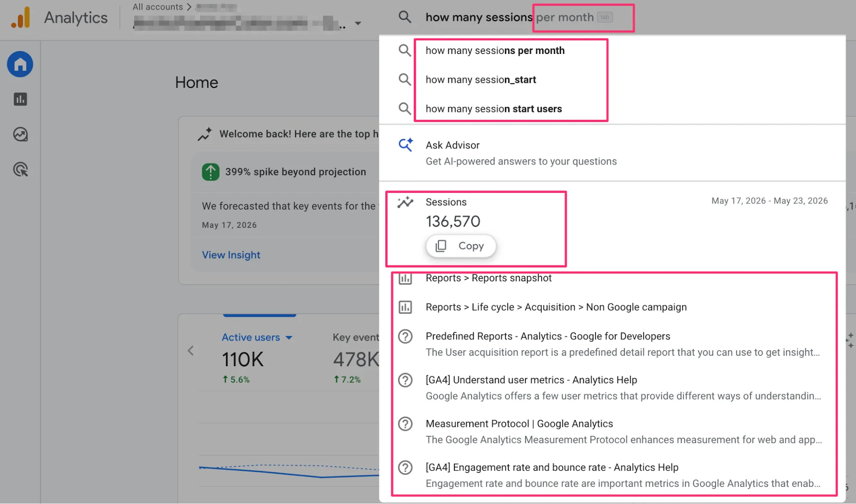
Task: Open the Home icon in sidebar
Action: click(20, 64)
